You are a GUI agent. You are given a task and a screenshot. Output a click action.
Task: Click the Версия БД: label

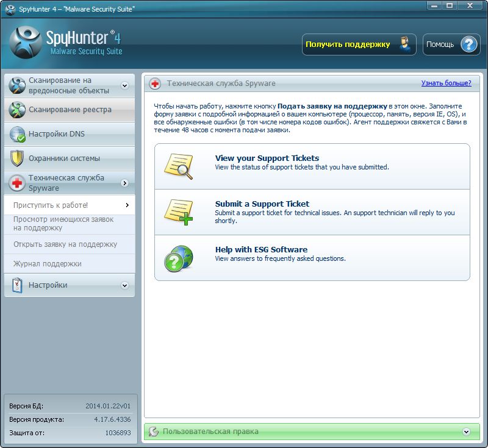26,406
